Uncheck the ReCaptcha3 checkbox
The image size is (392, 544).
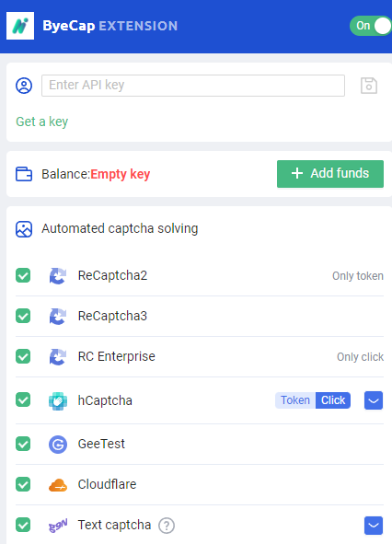pos(23,316)
